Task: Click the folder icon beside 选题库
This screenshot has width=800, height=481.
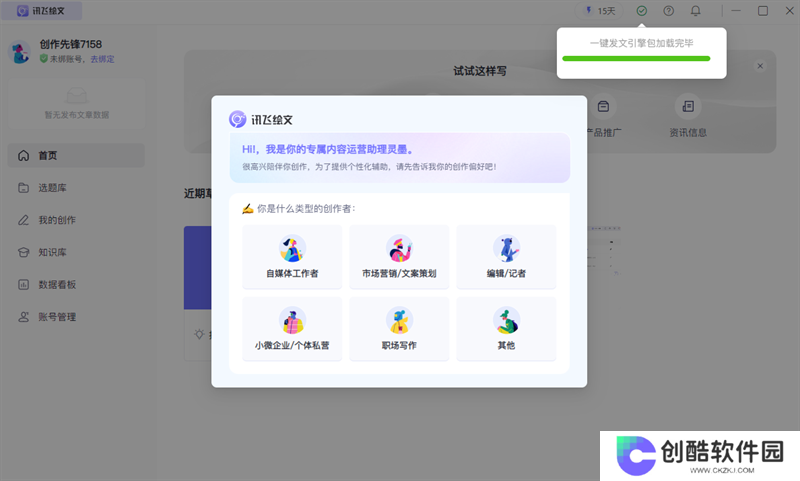Action: click(23, 188)
